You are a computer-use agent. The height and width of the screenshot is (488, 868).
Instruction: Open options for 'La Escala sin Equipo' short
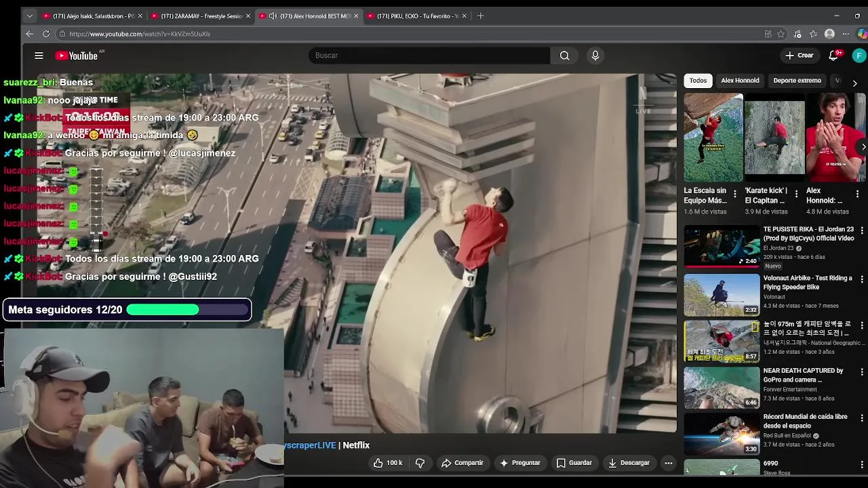[x=735, y=195]
